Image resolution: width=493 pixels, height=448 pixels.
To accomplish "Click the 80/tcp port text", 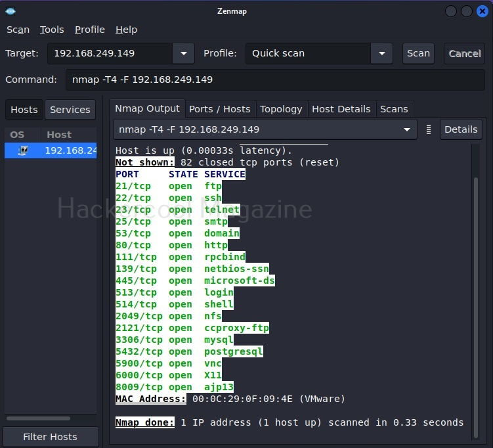I will (133, 246).
